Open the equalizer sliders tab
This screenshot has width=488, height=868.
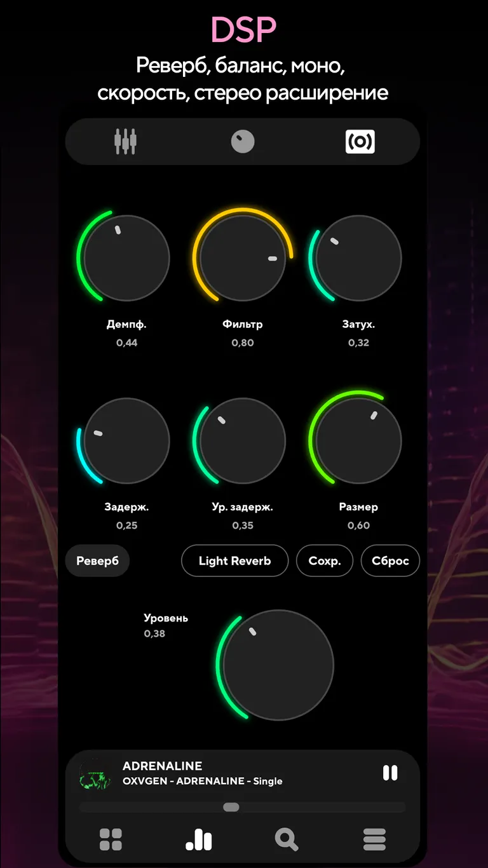[126, 141]
